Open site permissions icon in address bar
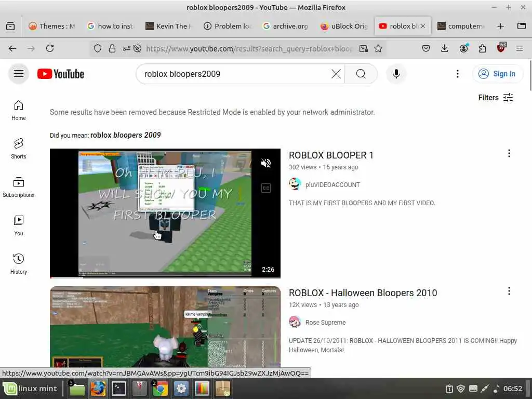Screen dimensions: 532x399 point(127,48)
